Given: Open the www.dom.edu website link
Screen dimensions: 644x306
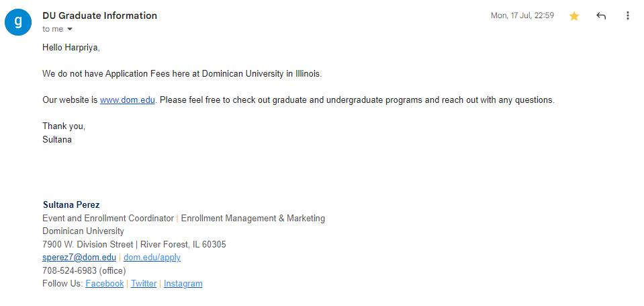Looking at the screenshot, I should pyautogui.click(x=128, y=100).
